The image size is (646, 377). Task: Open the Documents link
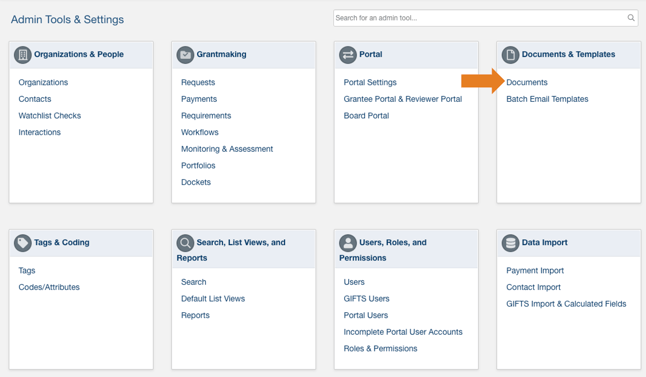pyautogui.click(x=527, y=82)
